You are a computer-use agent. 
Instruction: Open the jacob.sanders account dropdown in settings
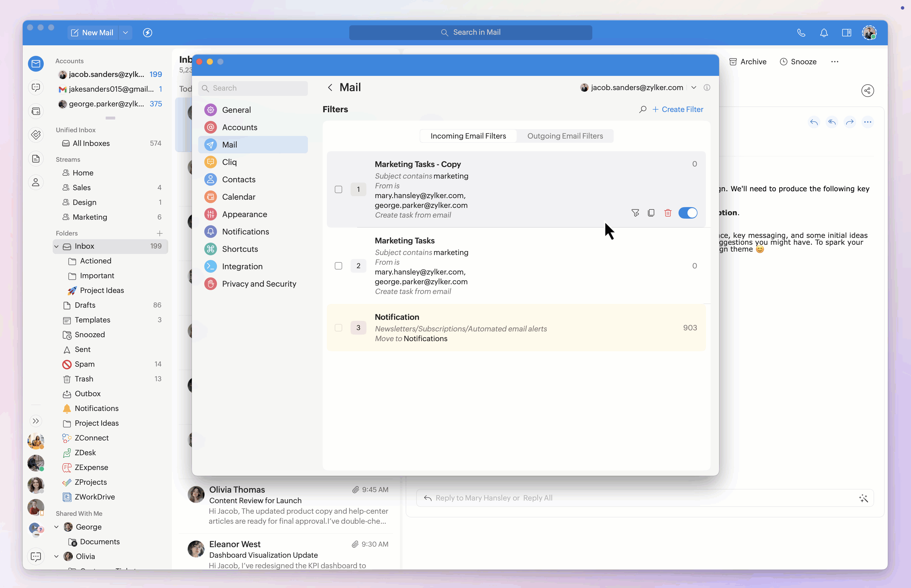[x=693, y=87]
